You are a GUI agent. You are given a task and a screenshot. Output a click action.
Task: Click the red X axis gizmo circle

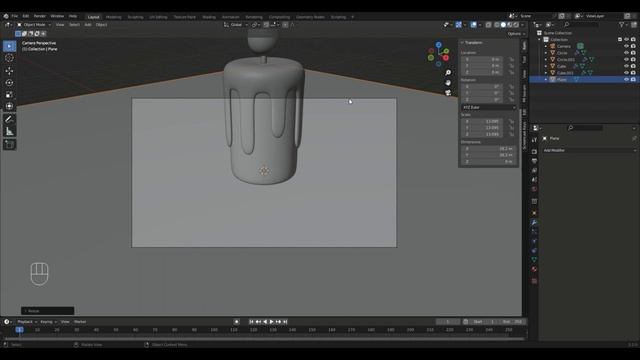[x=446, y=58]
